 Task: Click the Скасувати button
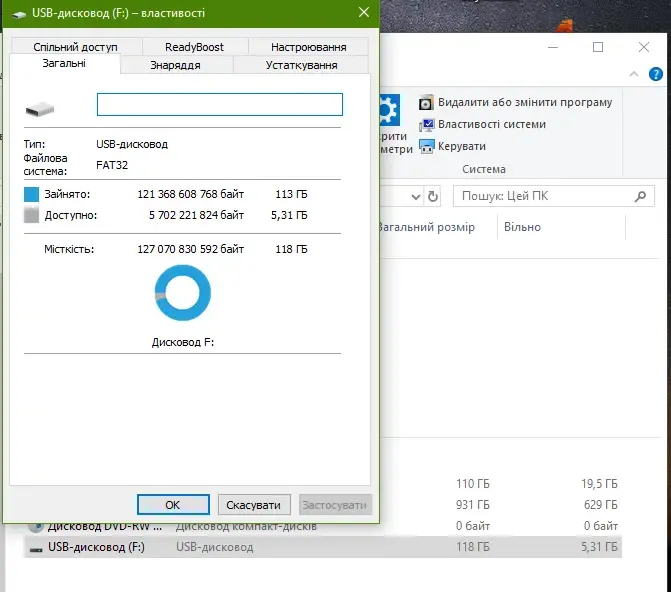click(254, 505)
